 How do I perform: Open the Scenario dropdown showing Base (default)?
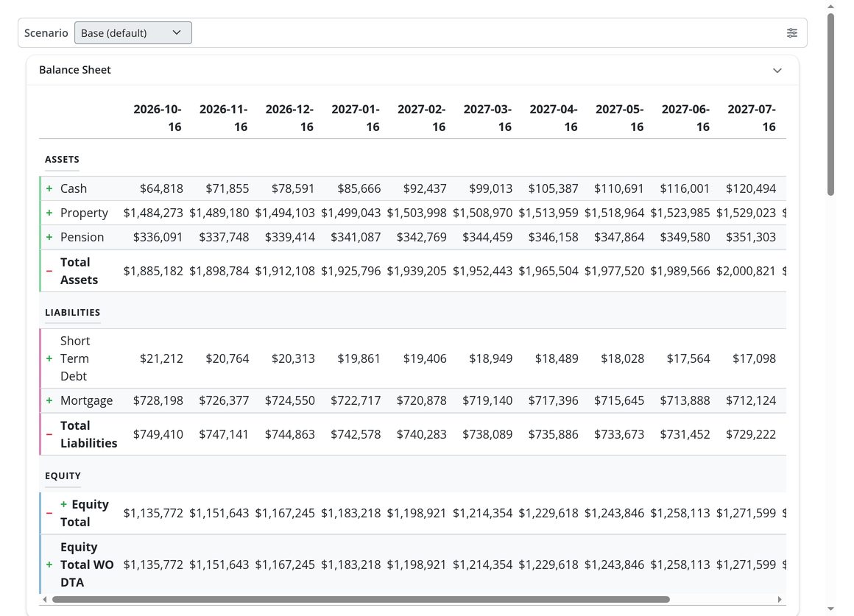pos(133,32)
